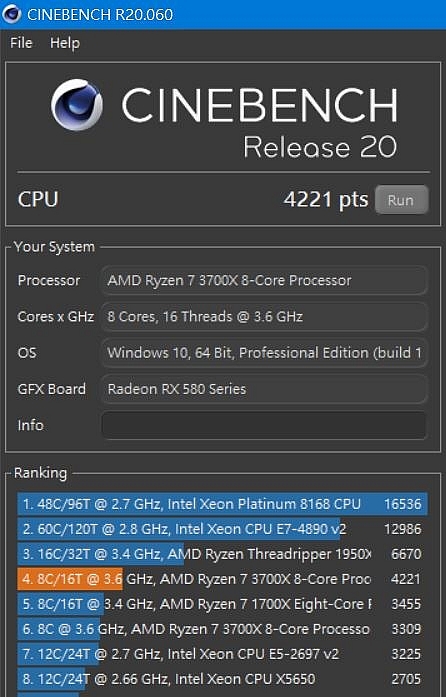Run the CPU benchmark

(402, 200)
